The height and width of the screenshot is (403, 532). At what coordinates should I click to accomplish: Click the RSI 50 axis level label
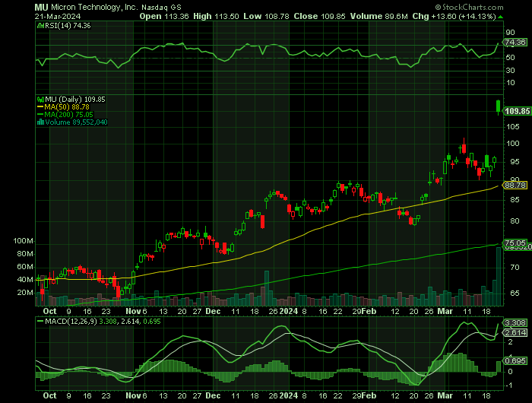[x=510, y=57]
